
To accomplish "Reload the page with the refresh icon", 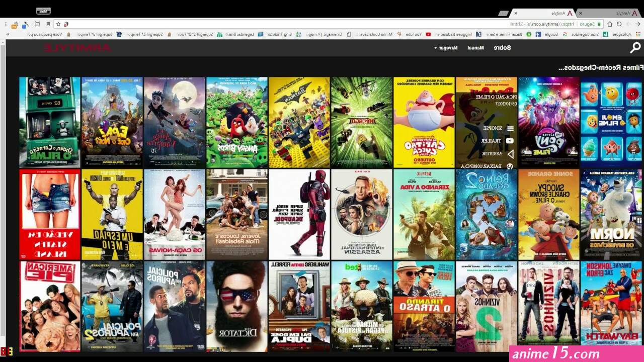I will click(x=619, y=24).
